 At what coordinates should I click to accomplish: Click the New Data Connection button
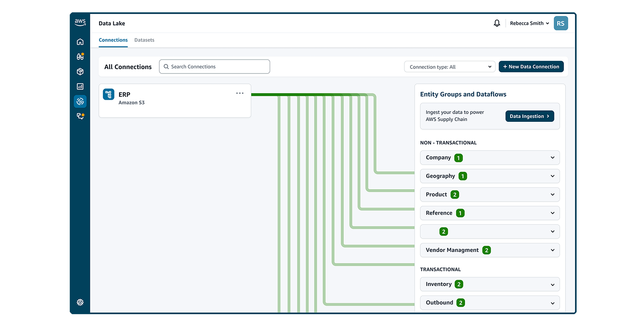point(531,67)
